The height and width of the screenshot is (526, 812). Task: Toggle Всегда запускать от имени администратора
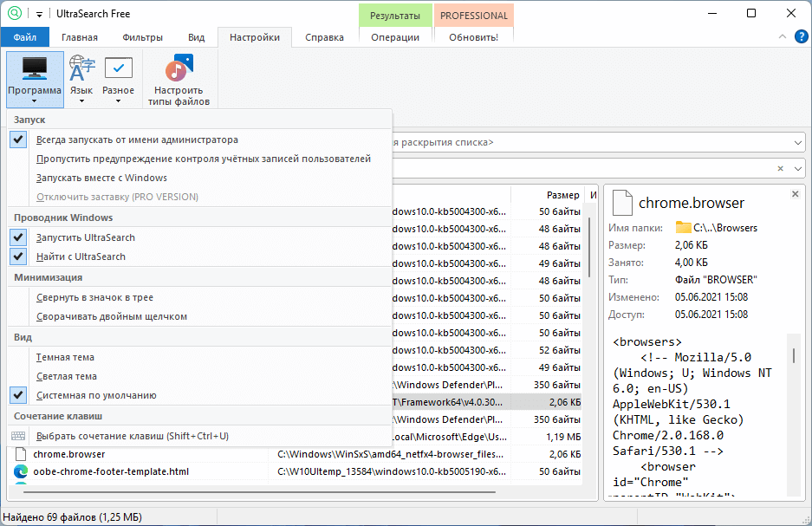[x=199, y=140]
